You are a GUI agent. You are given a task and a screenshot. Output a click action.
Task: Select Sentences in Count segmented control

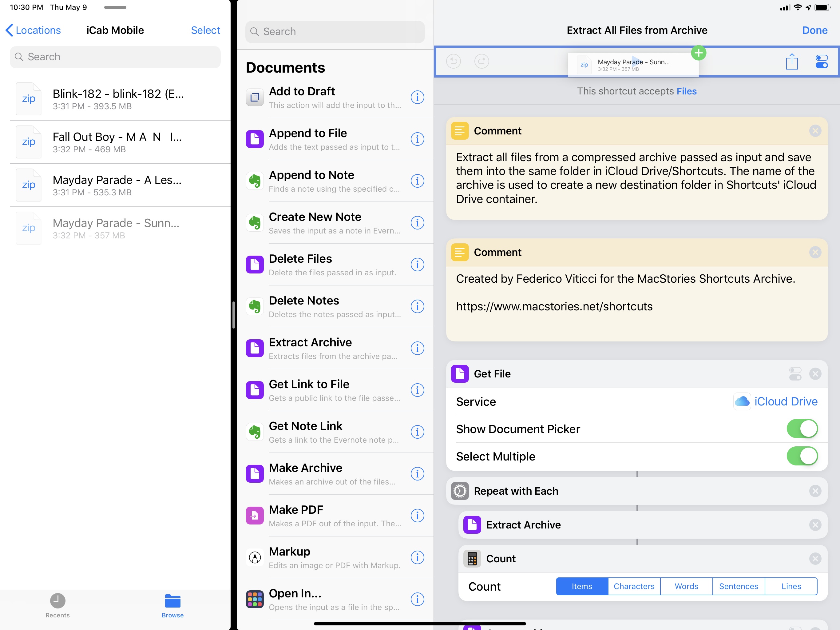coord(739,586)
